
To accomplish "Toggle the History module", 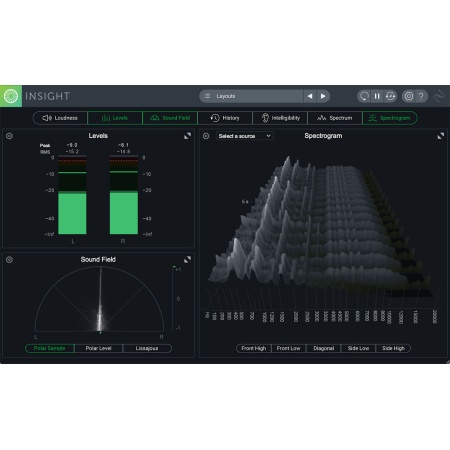I will (225, 118).
